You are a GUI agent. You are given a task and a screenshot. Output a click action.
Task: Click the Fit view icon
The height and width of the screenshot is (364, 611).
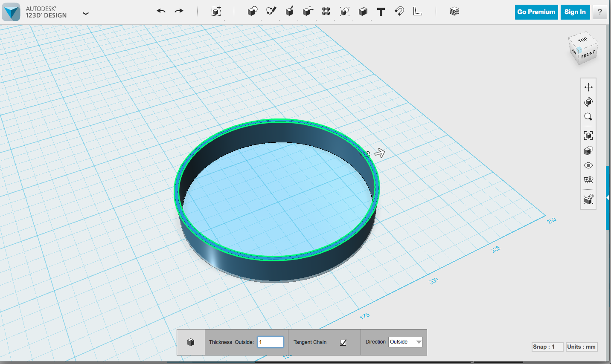click(588, 136)
